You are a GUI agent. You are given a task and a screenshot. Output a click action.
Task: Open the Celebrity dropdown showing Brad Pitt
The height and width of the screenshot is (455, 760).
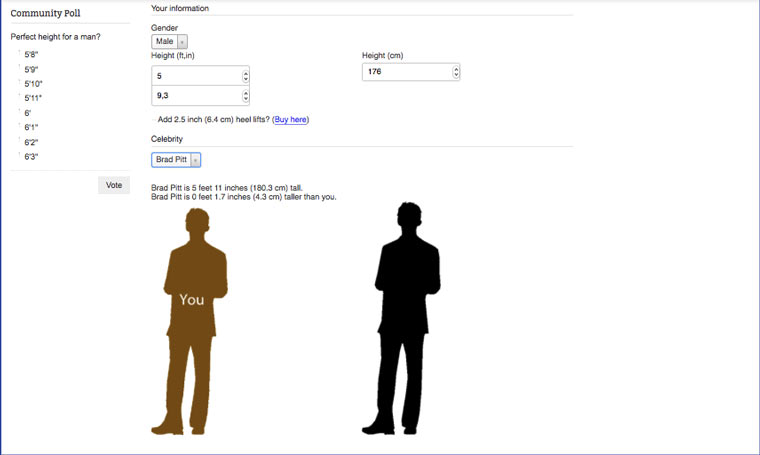176,159
